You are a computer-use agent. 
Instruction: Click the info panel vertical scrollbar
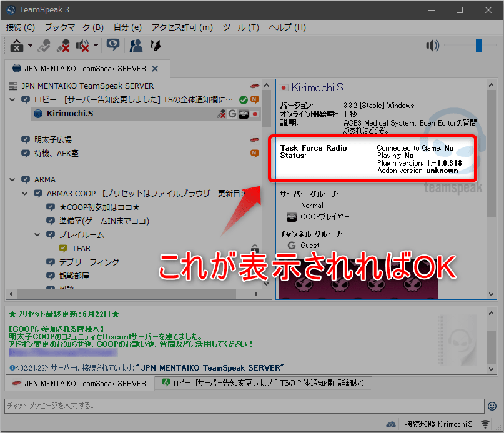491,154
